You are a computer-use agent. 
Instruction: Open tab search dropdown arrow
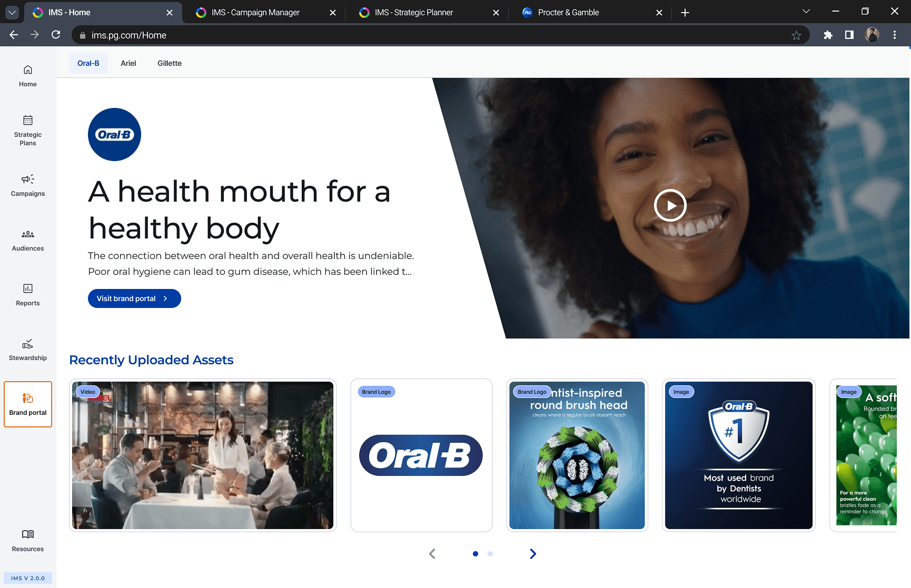tap(806, 12)
